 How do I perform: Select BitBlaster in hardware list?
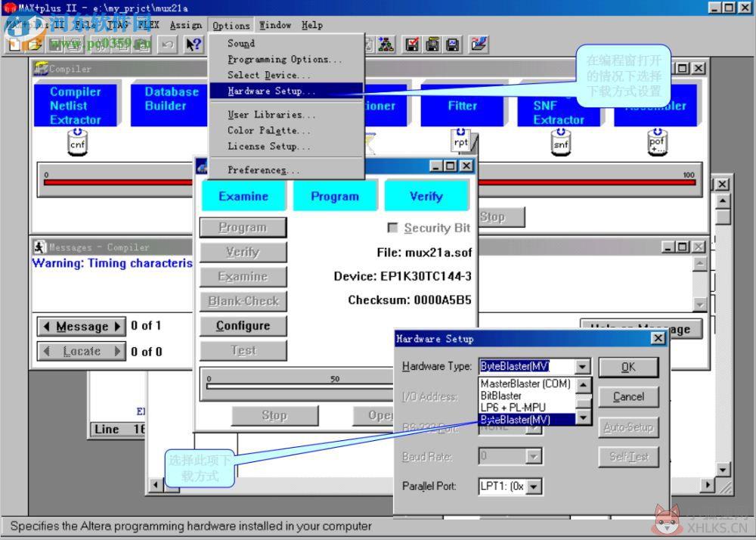coord(525,396)
